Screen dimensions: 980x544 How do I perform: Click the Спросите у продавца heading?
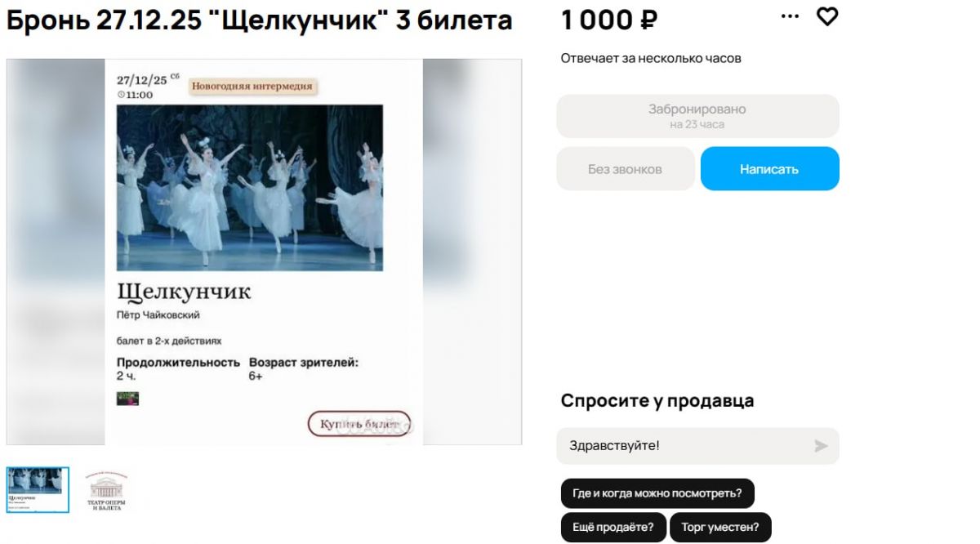point(657,401)
